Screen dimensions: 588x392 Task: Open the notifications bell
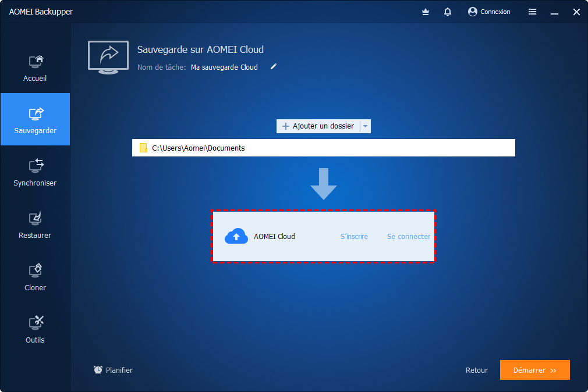447,12
